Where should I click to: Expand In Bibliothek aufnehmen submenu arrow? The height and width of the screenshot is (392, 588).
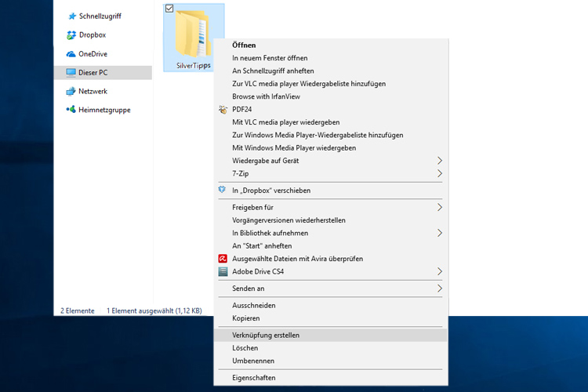[x=440, y=233]
